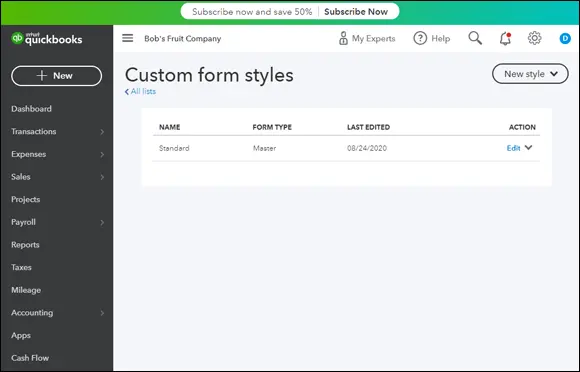This screenshot has width=580, height=372.
Task: Click the 08/24/2020 last edited date
Action: [x=367, y=148]
